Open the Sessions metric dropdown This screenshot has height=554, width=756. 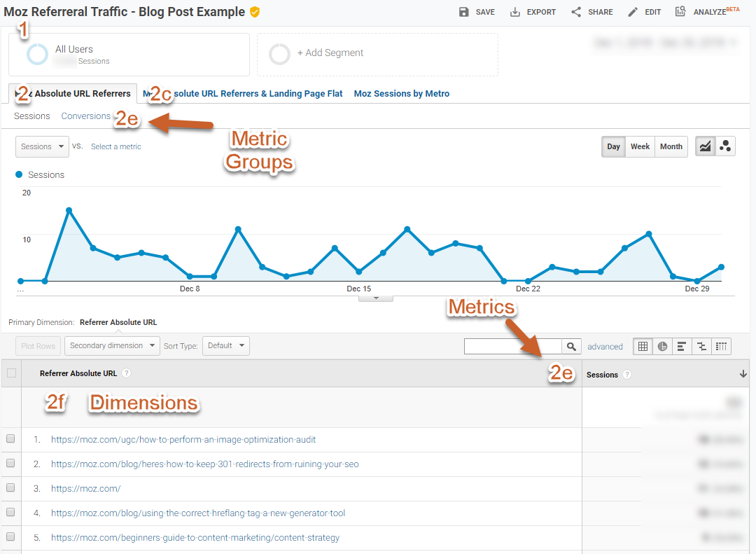(x=42, y=146)
